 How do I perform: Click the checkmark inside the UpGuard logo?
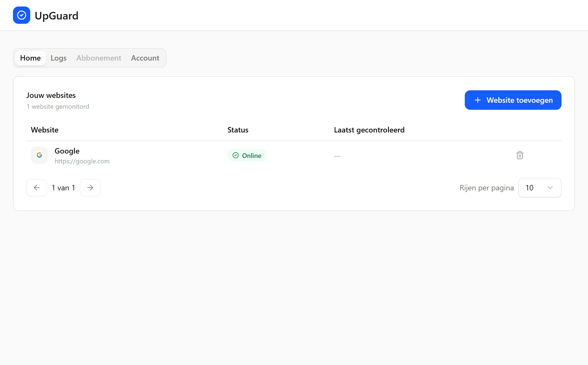tap(22, 15)
